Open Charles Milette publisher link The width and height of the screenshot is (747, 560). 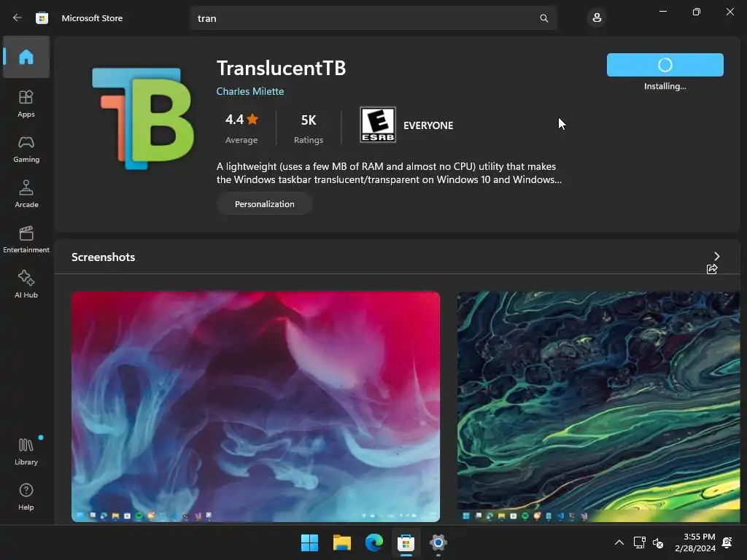(250, 91)
